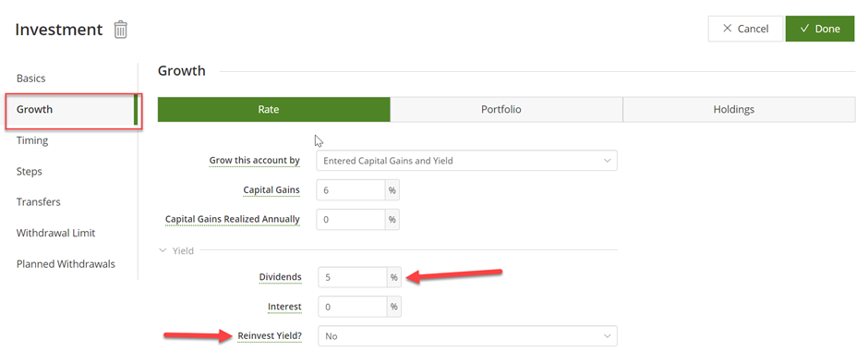The image size is (868, 363).
Task: Delete investment using trash can icon
Action: pos(121,30)
